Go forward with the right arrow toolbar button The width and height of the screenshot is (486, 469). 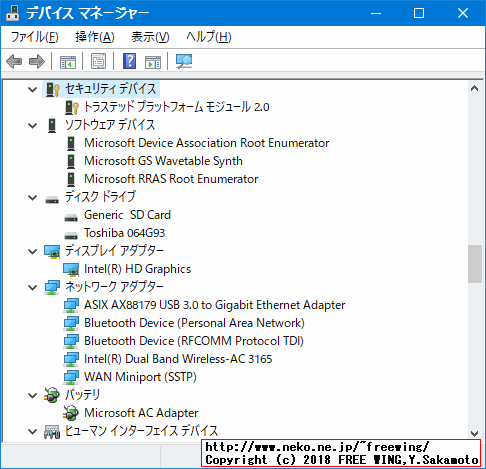tap(37, 62)
